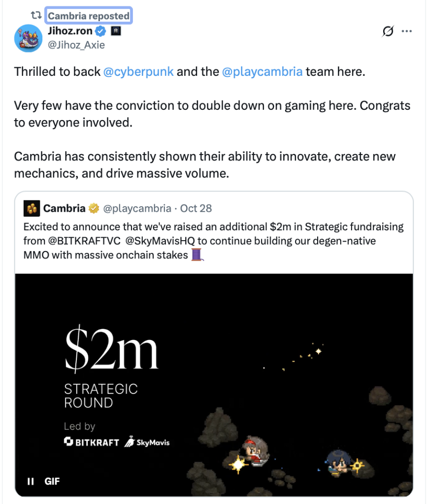Click the SkyMavis logo in the GIF

tap(147, 441)
